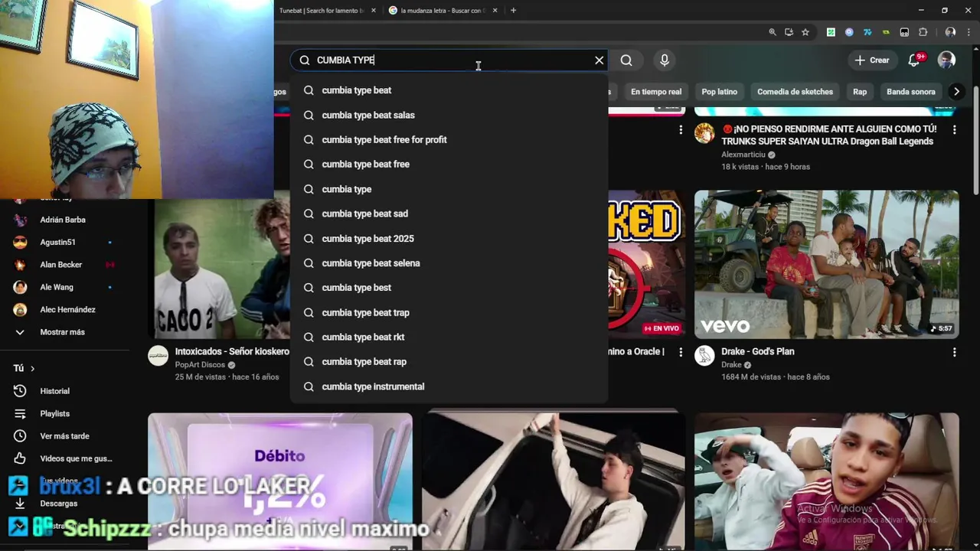Open the purple round search extension icon
980x551 pixels.
point(849,32)
